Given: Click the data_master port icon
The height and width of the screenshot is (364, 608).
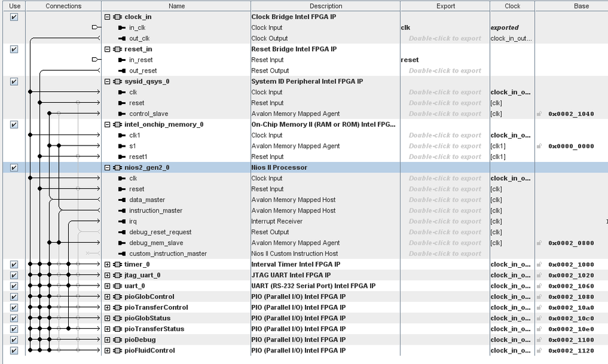Looking at the screenshot, I should pyautogui.click(x=122, y=200).
